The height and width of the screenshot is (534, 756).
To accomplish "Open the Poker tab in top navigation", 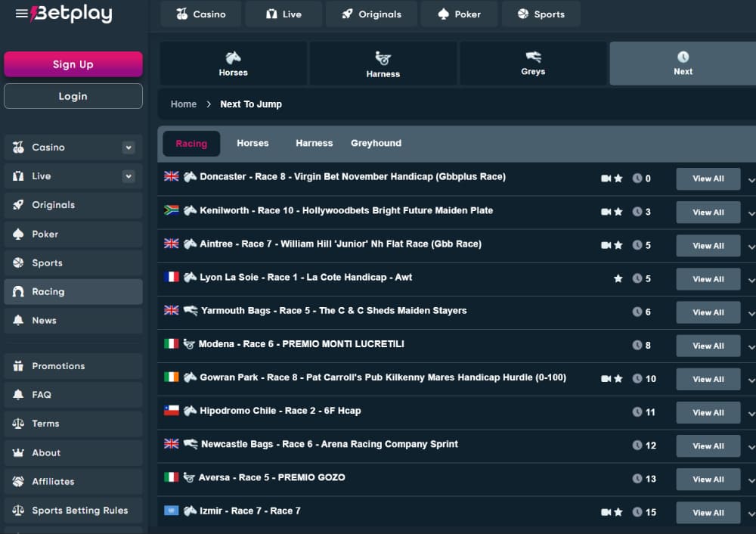I will coord(459,14).
